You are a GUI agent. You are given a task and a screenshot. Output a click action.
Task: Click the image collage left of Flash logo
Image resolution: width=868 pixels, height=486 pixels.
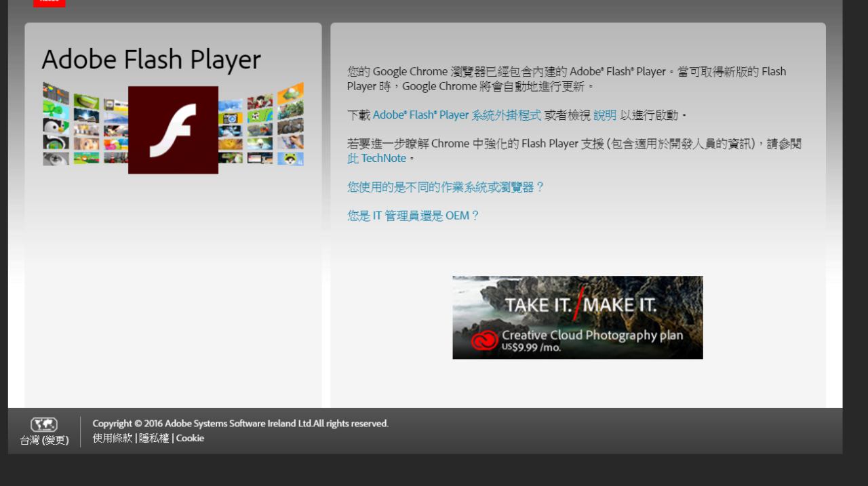pyautogui.click(x=85, y=124)
